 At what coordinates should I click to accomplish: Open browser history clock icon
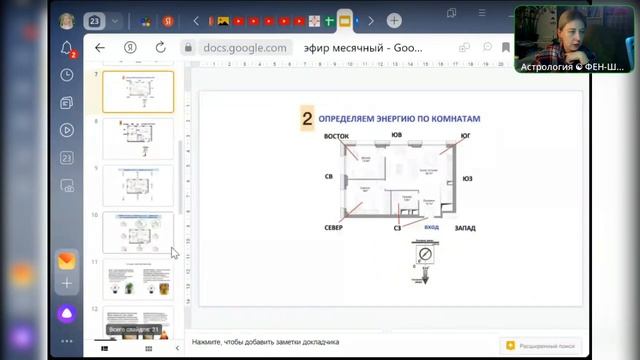click(x=67, y=75)
